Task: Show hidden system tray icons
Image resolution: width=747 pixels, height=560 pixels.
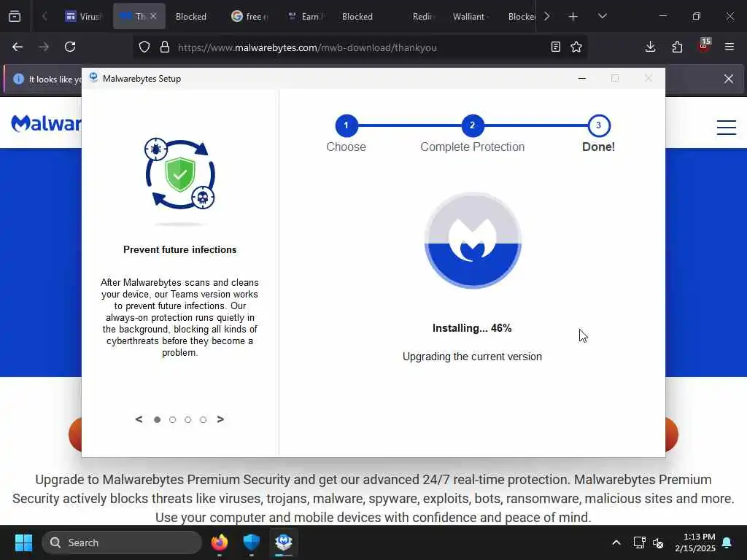Action: point(616,542)
